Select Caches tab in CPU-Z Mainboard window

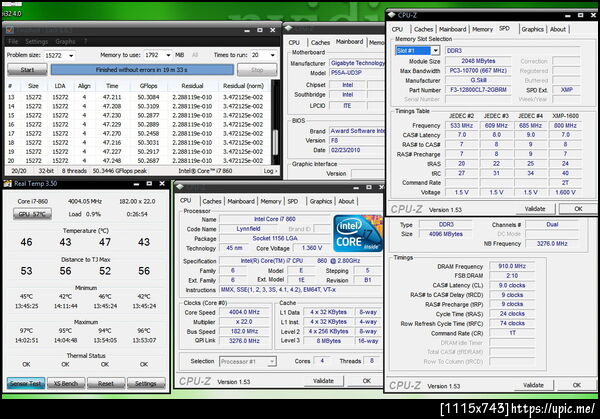[x=320, y=42]
